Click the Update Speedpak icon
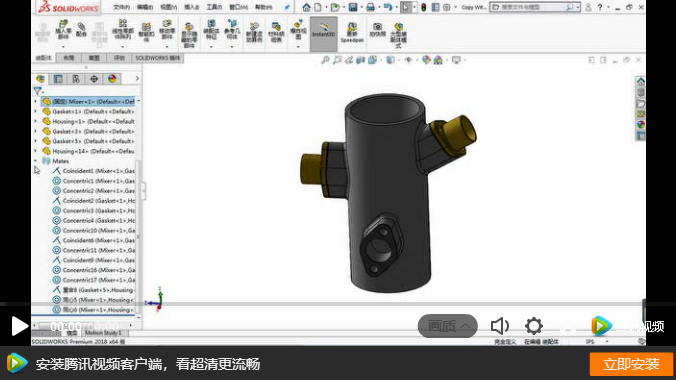Viewport: 676px width, 380px height. (x=352, y=32)
